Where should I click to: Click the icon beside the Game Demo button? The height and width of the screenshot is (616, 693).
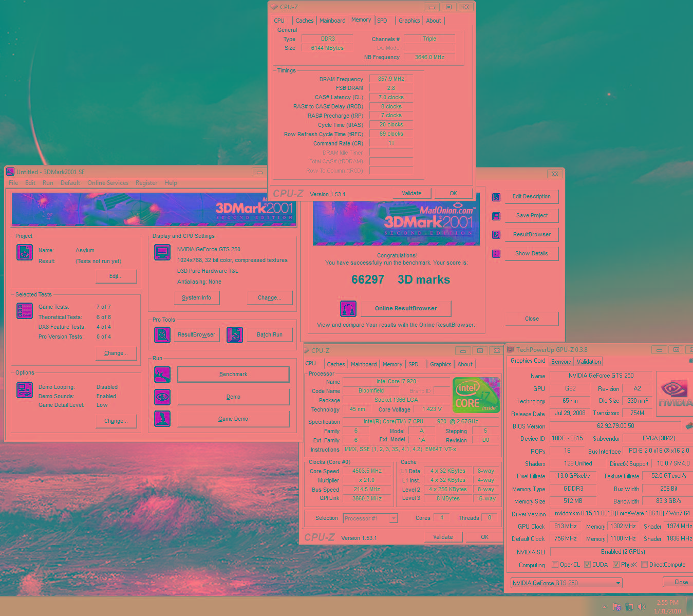click(162, 419)
